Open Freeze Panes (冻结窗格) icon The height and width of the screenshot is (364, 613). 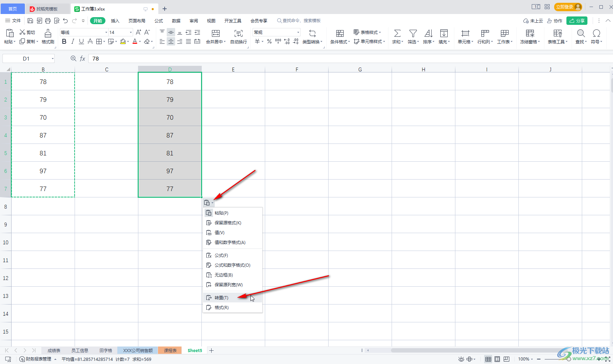click(530, 33)
